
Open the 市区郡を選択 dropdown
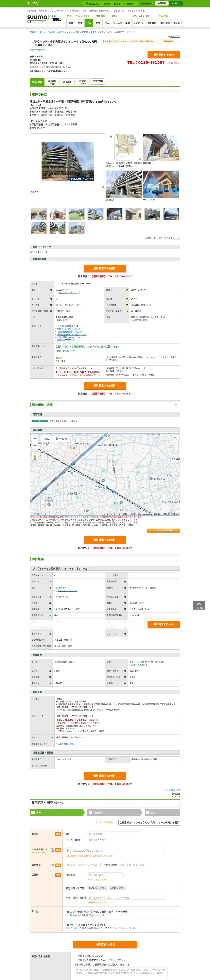117,888
